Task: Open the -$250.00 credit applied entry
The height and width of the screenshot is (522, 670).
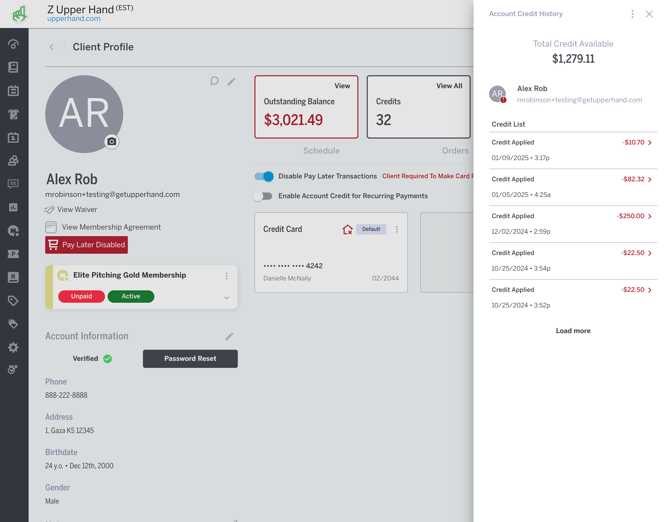Action: click(650, 216)
